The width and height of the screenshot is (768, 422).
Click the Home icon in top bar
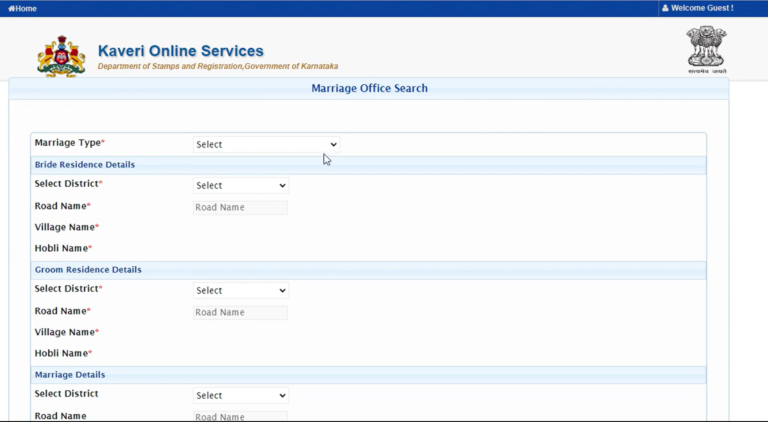12,8
